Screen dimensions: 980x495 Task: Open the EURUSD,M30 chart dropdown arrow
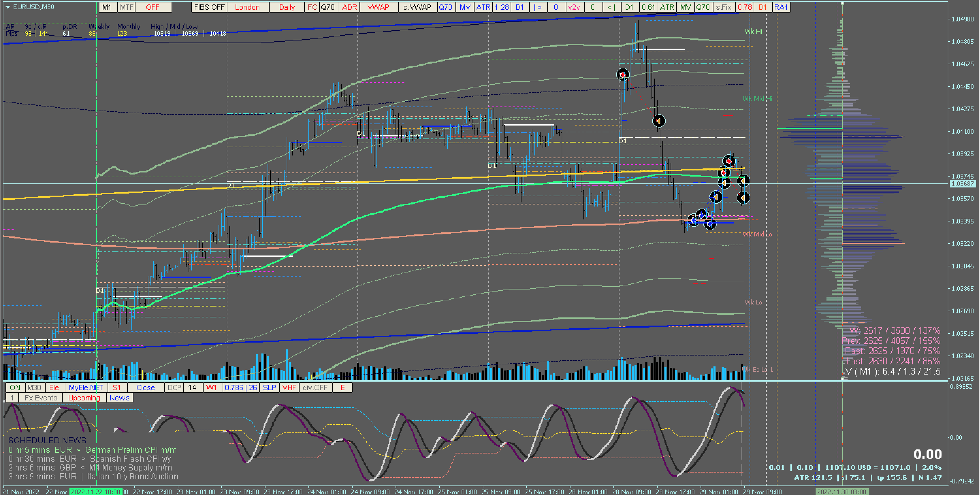[7, 7]
